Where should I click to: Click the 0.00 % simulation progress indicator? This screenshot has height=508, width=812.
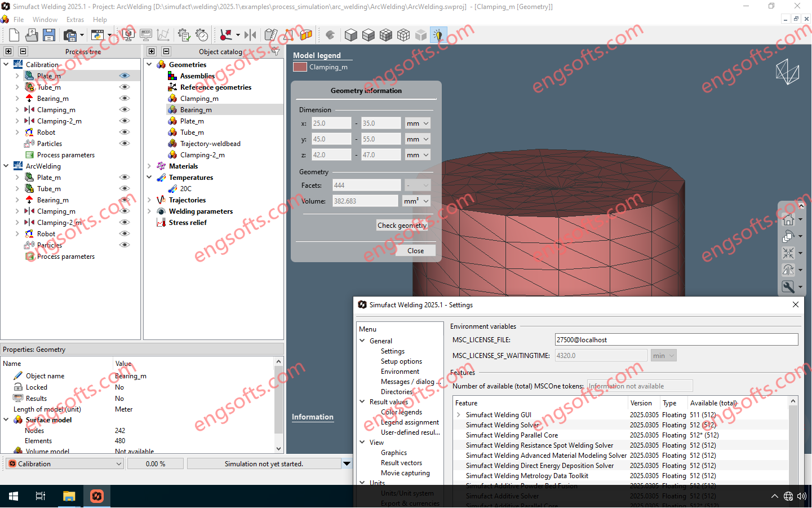pos(156,463)
